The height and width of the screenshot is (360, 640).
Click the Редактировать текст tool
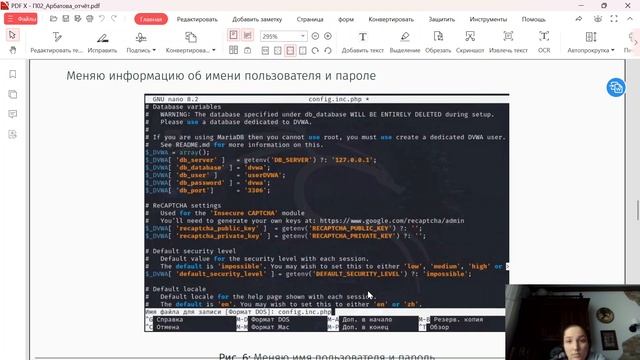click(57, 42)
